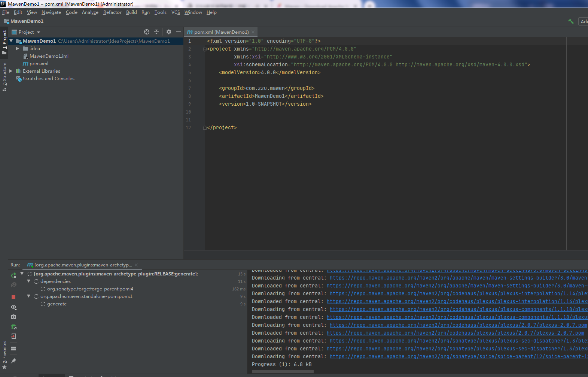Select the generate run entry
This screenshot has height=377, width=588.
(57, 304)
